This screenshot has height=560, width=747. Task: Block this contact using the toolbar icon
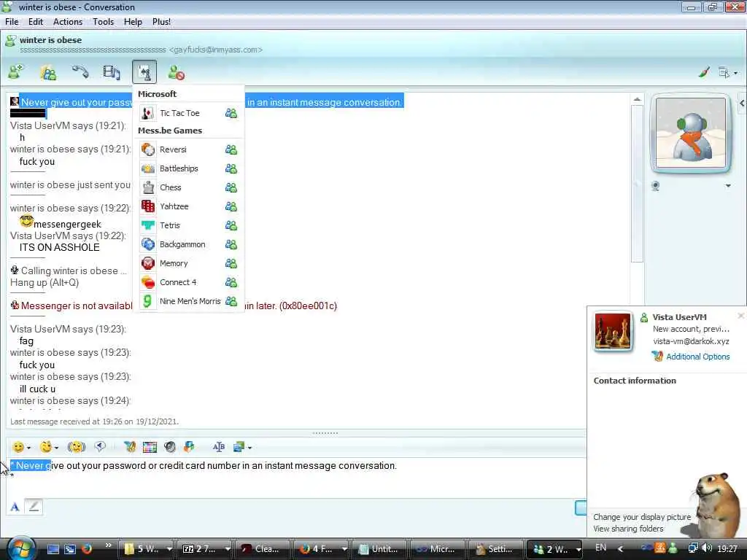click(176, 73)
